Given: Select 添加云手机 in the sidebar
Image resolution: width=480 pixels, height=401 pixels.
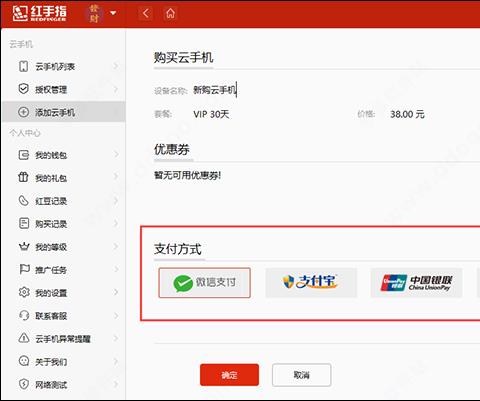Looking at the screenshot, I should (x=63, y=112).
